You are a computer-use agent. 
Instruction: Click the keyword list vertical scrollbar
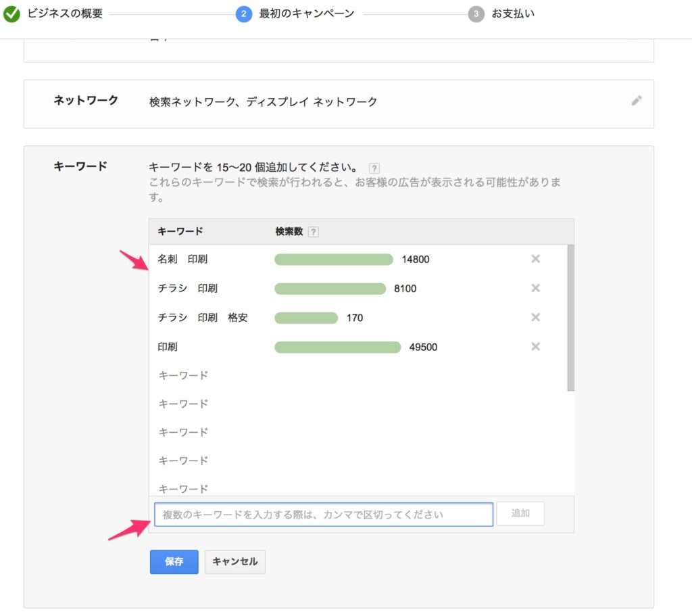pos(571,318)
